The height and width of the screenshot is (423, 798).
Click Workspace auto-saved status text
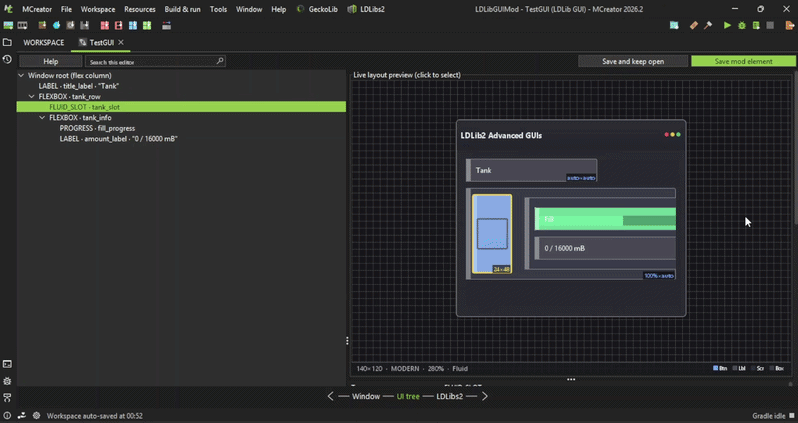[x=95, y=416]
